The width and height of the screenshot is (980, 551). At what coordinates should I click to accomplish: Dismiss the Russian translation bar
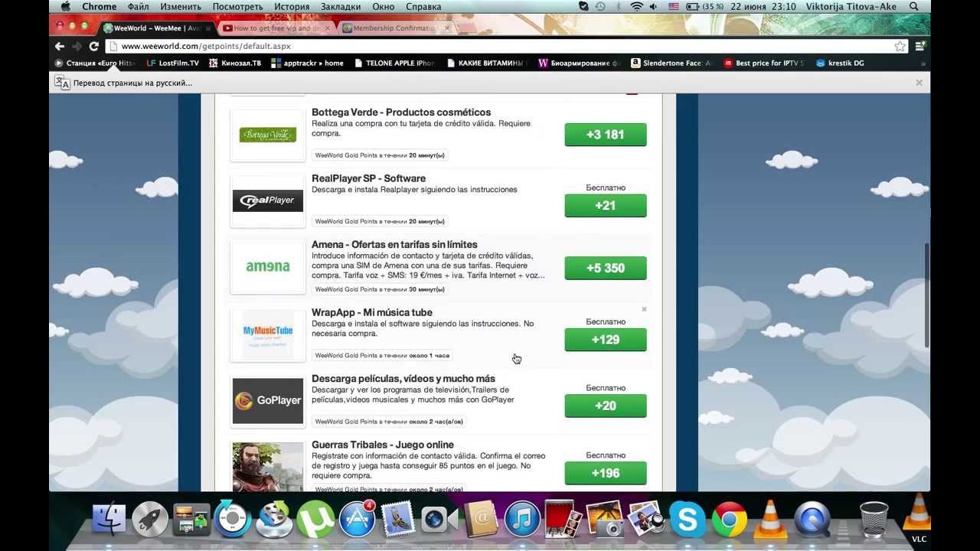click(x=919, y=83)
